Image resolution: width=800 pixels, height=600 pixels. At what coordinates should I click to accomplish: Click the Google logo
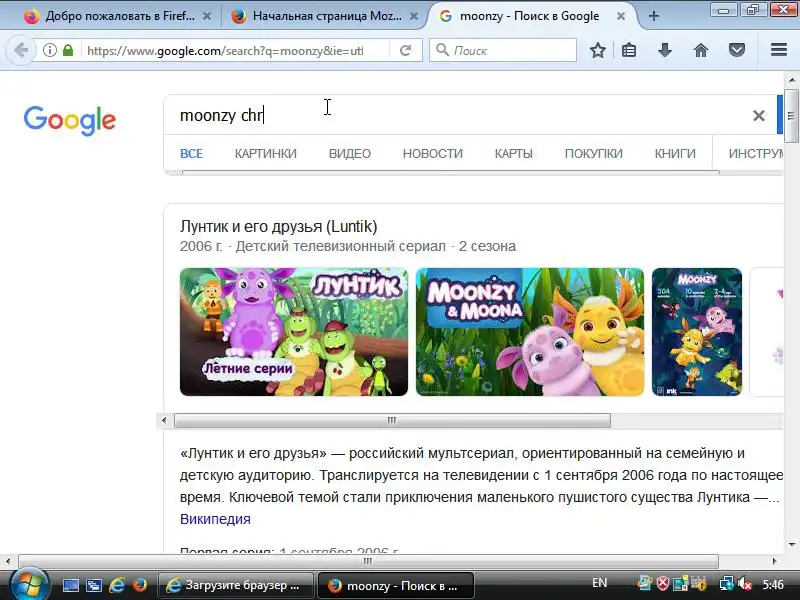tap(70, 121)
